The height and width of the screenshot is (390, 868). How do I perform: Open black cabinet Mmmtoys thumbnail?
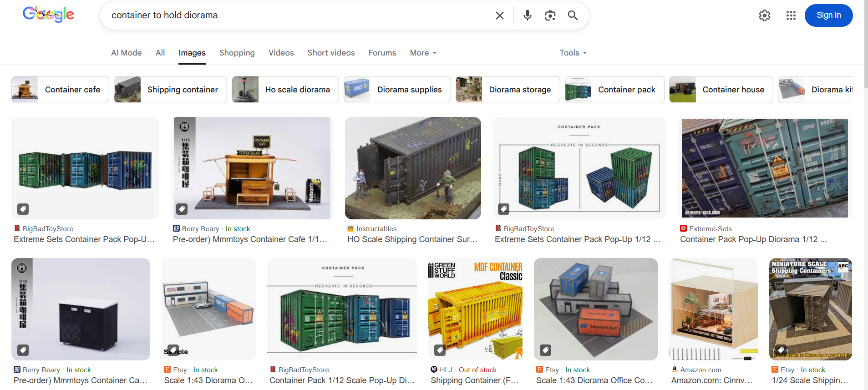(x=81, y=309)
